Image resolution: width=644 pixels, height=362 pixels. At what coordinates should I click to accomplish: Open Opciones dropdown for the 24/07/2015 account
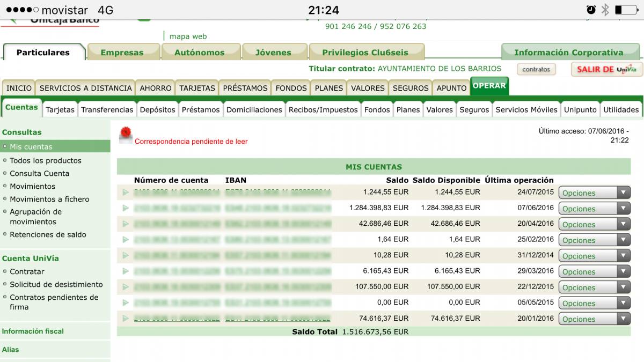594,193
